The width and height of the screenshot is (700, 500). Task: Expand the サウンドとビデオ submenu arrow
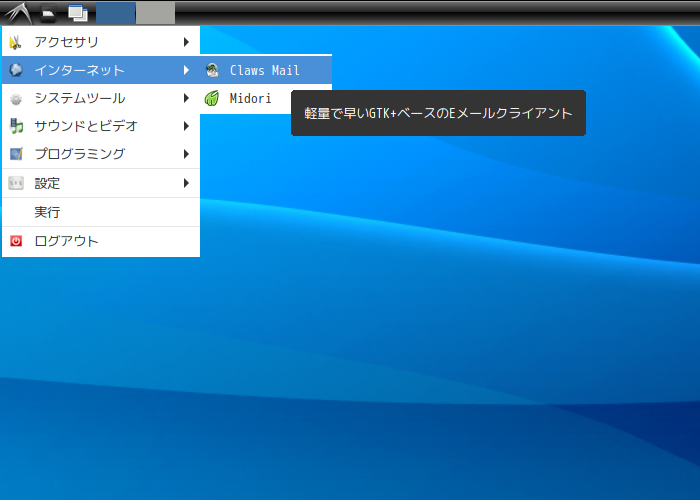click(187, 126)
